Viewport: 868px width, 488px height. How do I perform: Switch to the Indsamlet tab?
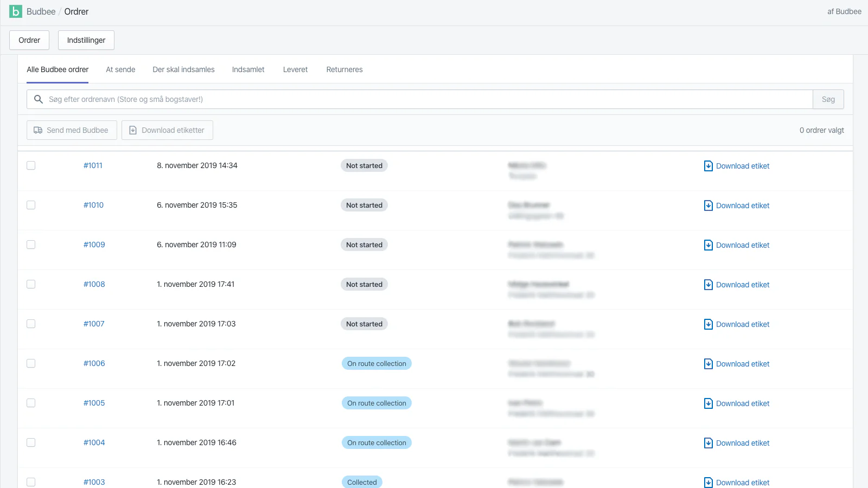(248, 69)
